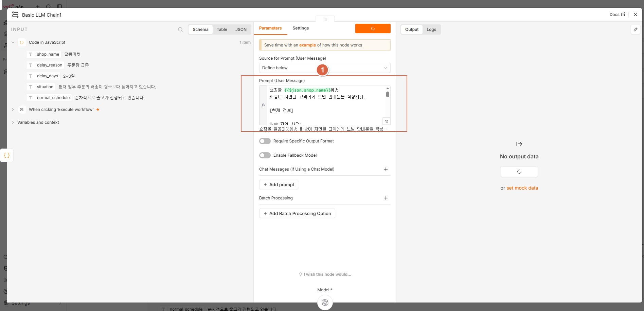Click the situation field pill
The image size is (644, 311).
click(41, 87)
